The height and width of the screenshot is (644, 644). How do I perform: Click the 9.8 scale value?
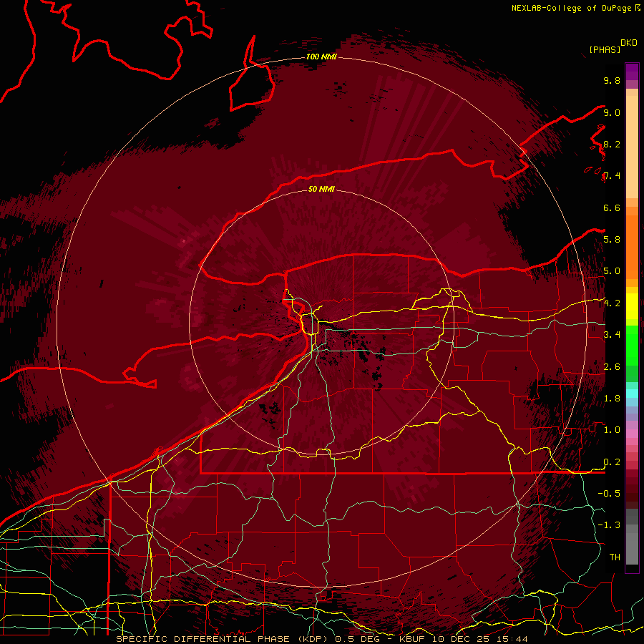coord(612,81)
